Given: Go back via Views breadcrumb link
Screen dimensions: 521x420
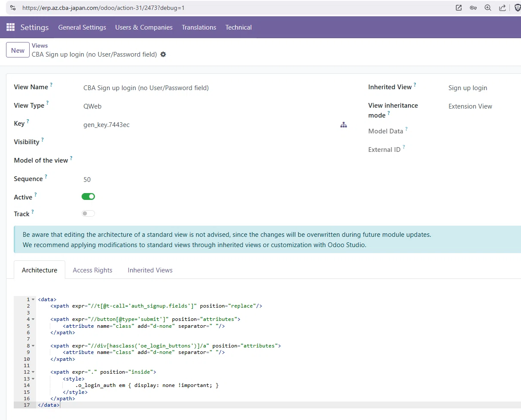Looking at the screenshot, I should [x=40, y=45].
